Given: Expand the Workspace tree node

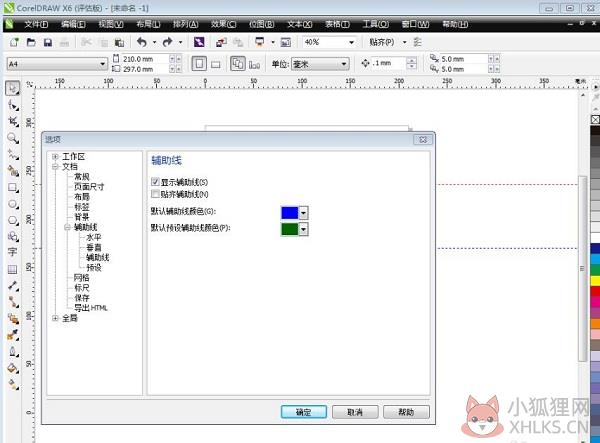Looking at the screenshot, I should [55, 156].
